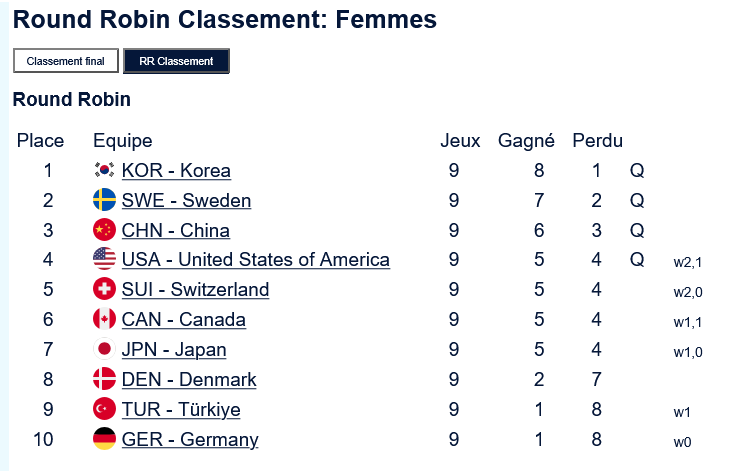Click the Canada flag icon

point(104,320)
